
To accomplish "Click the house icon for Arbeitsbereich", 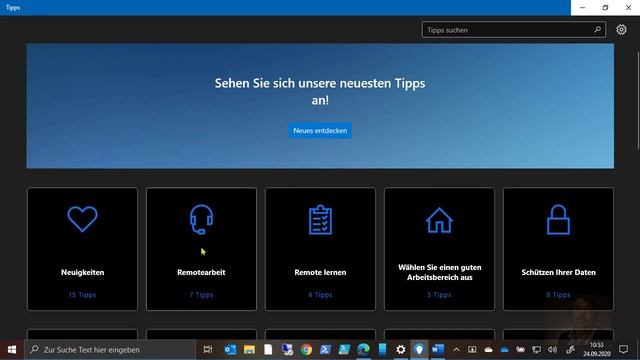I will (x=439, y=220).
